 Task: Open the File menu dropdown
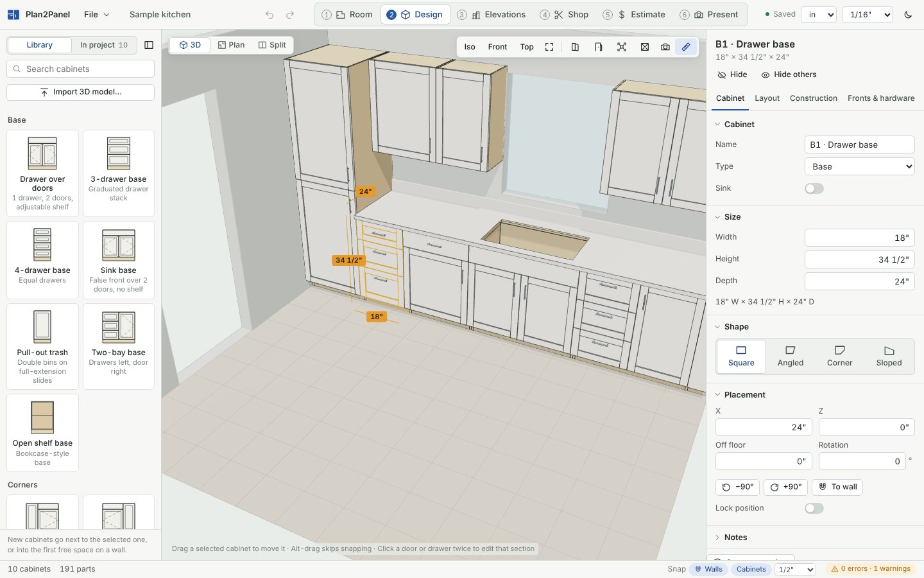[x=97, y=15]
